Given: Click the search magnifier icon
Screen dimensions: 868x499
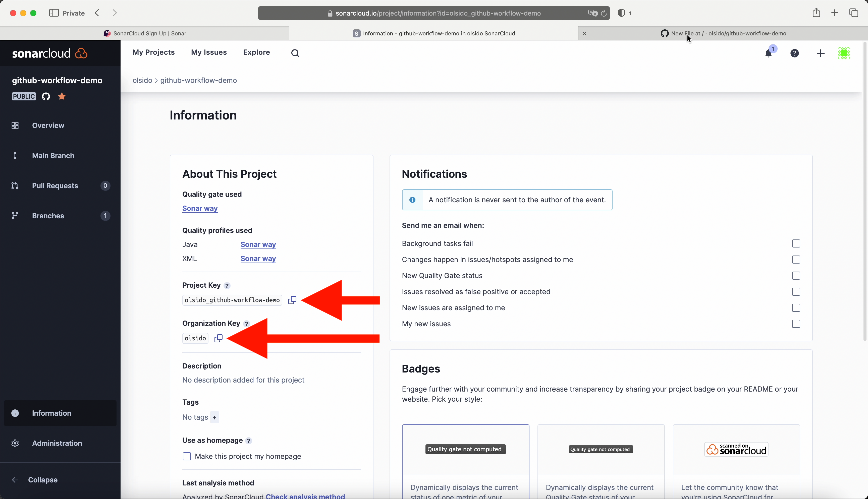Looking at the screenshot, I should coord(295,53).
